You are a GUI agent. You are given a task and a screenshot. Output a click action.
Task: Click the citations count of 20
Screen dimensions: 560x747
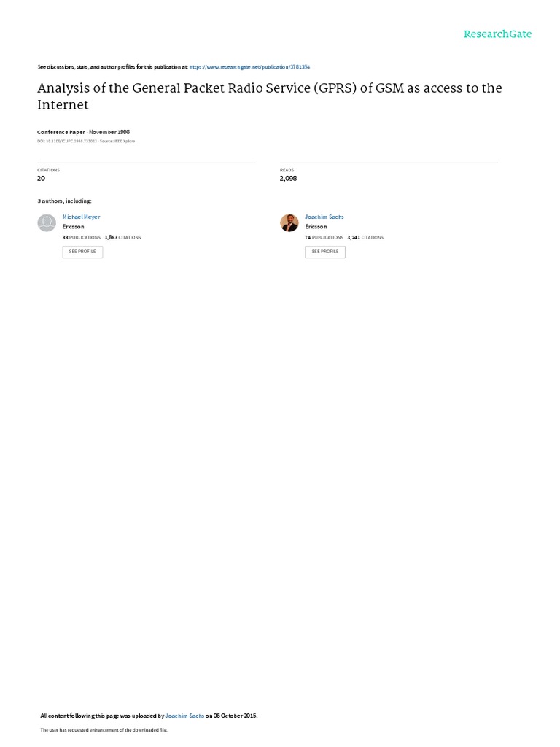[x=42, y=178]
